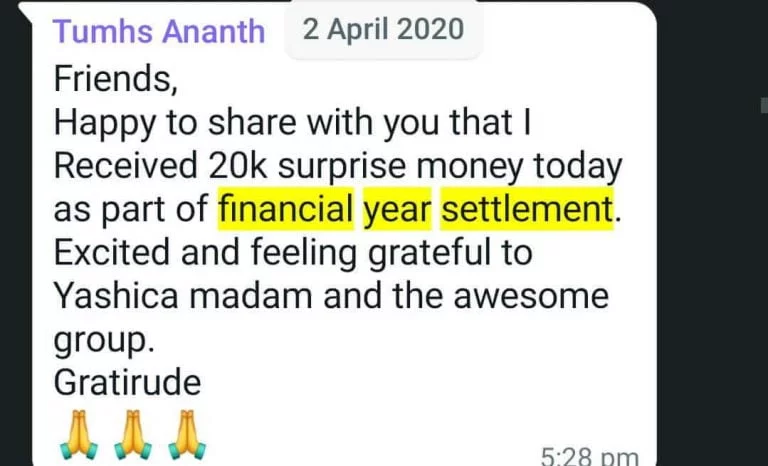Click the word Friends in the message
768x466 pixels.
pos(106,77)
